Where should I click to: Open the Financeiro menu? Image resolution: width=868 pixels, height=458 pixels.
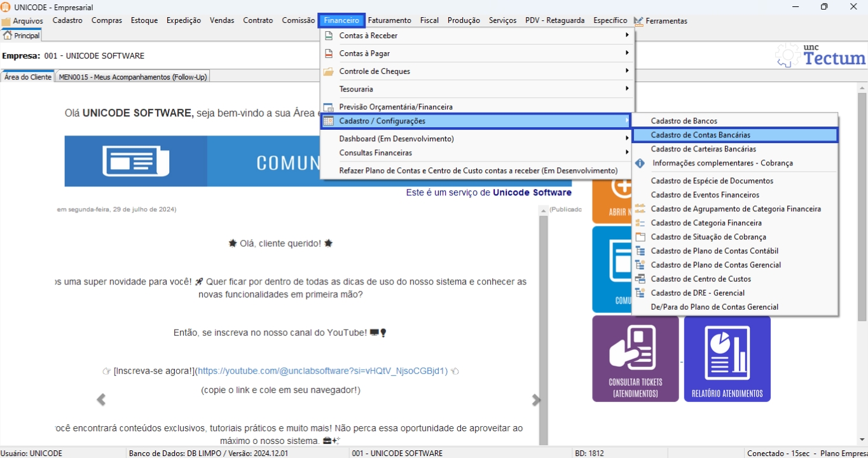341,20
